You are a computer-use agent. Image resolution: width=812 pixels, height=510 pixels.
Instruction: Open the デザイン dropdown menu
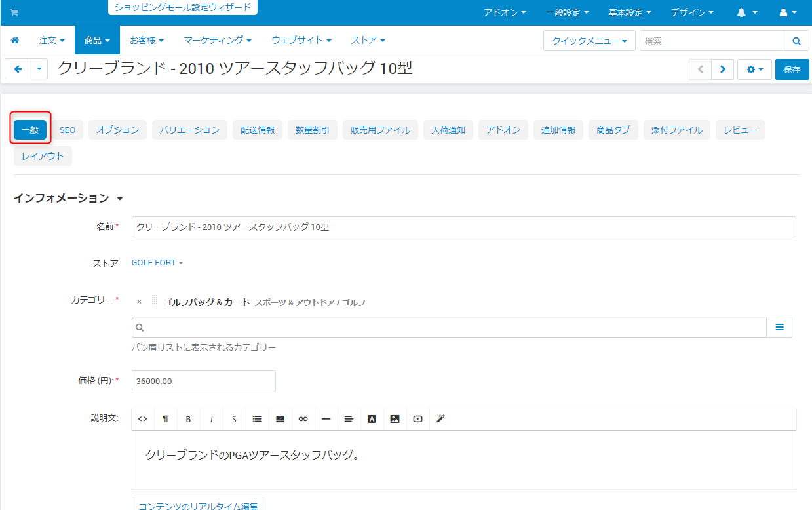coord(691,12)
